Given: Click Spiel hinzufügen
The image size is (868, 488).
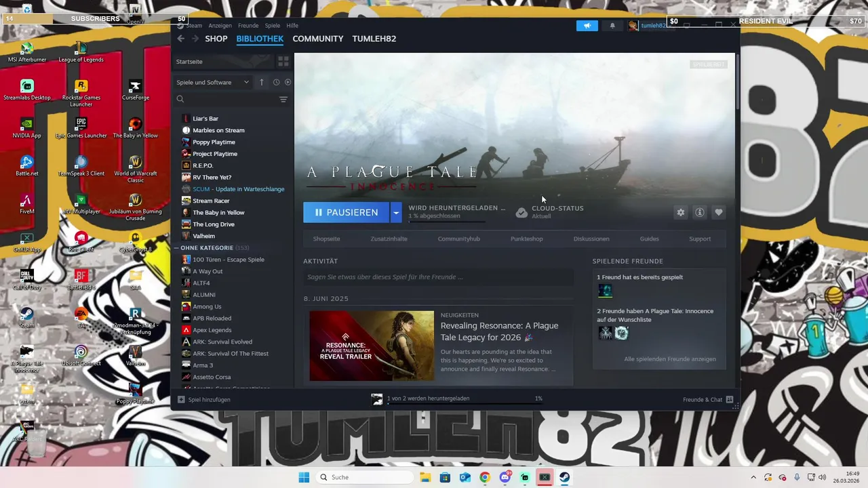Looking at the screenshot, I should point(204,400).
